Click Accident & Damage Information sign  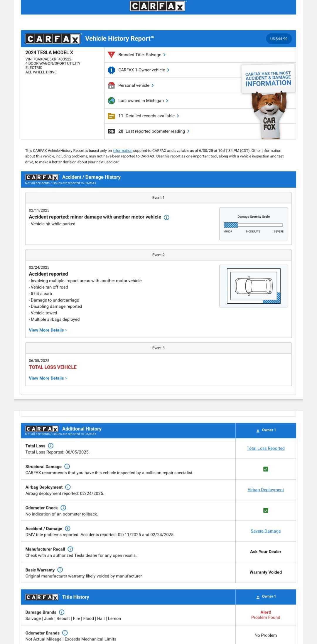pyautogui.click(x=268, y=79)
